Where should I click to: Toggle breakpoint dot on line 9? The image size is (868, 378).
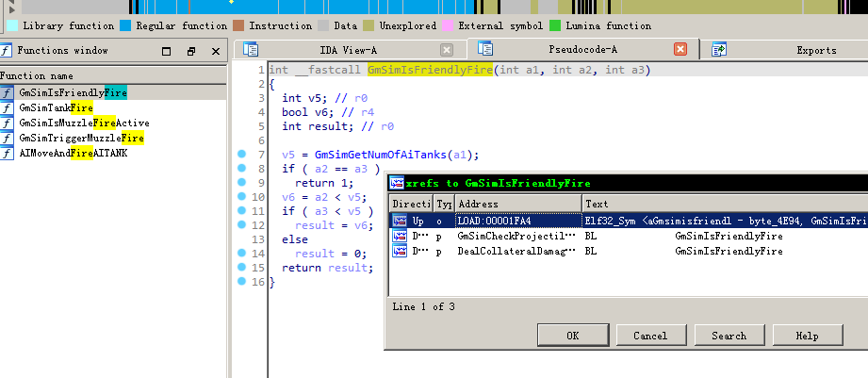241,182
